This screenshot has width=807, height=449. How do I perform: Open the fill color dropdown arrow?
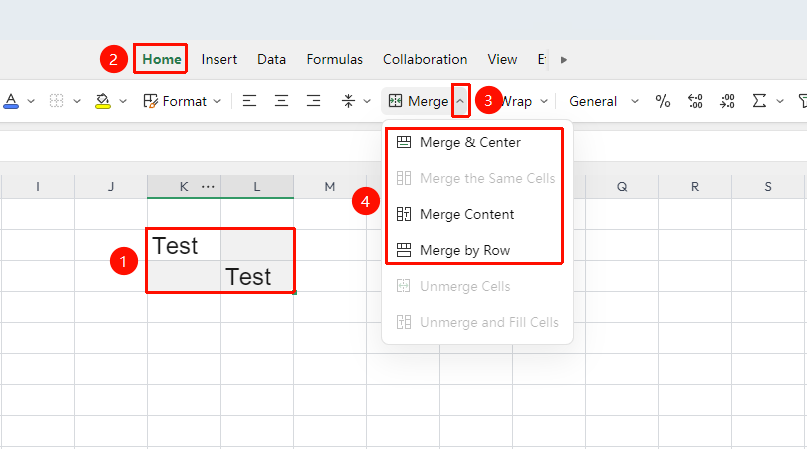coord(122,101)
